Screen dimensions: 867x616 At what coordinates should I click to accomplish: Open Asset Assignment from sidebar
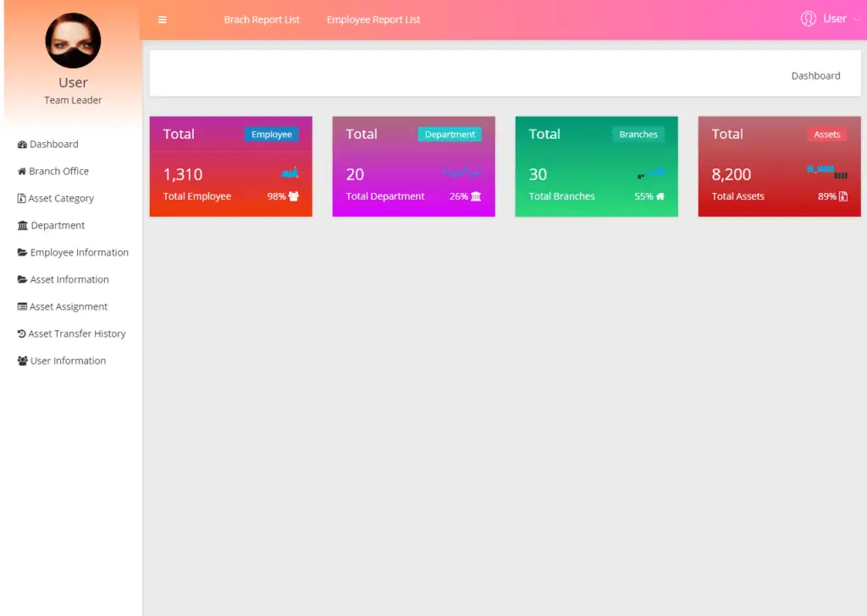point(69,306)
